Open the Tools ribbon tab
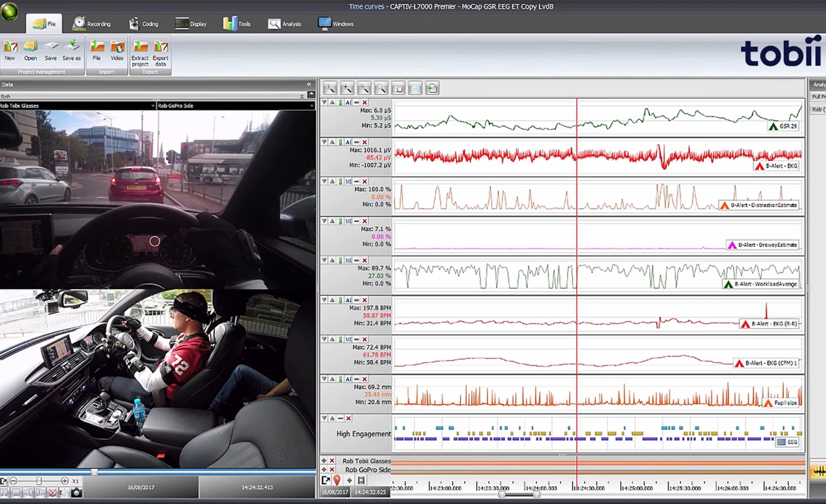The image size is (826, 504). tap(237, 24)
